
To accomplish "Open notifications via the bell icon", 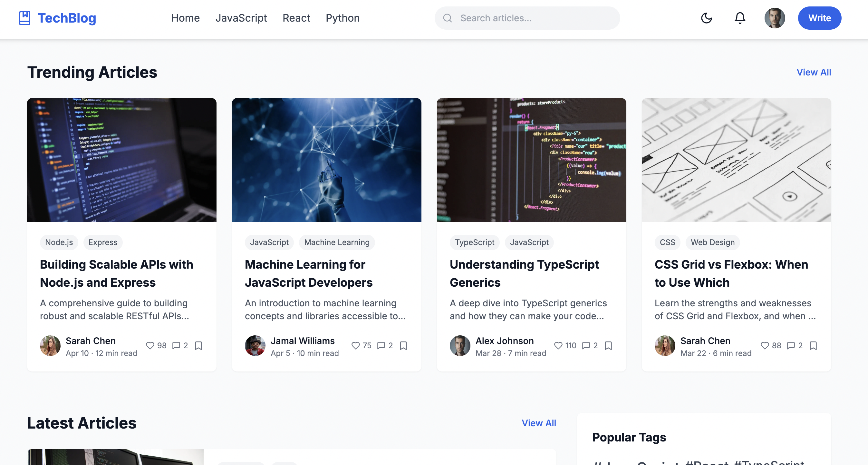I will pyautogui.click(x=740, y=18).
